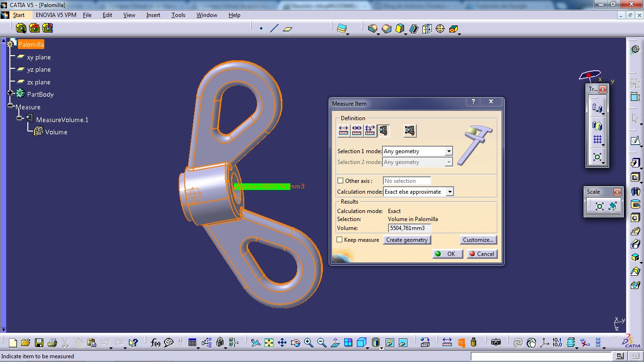The image size is (644, 362).
Task: Click the Create geometry button
Action: pyautogui.click(x=407, y=240)
